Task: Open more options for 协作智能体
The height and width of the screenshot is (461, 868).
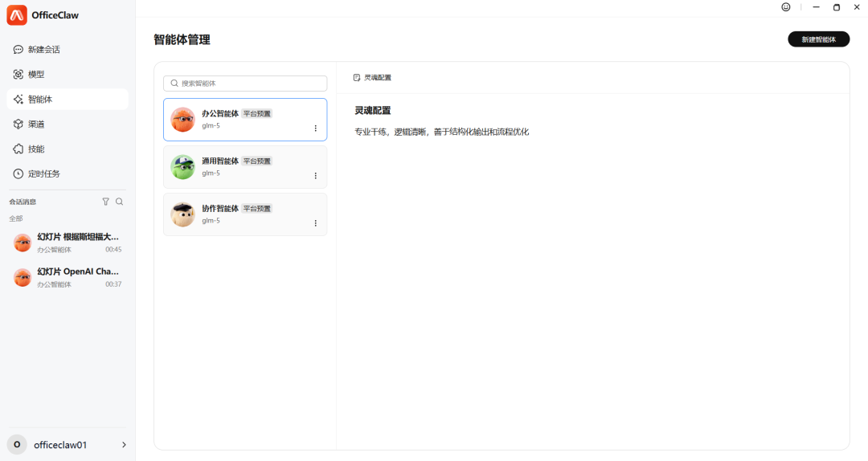Action: 315,223
